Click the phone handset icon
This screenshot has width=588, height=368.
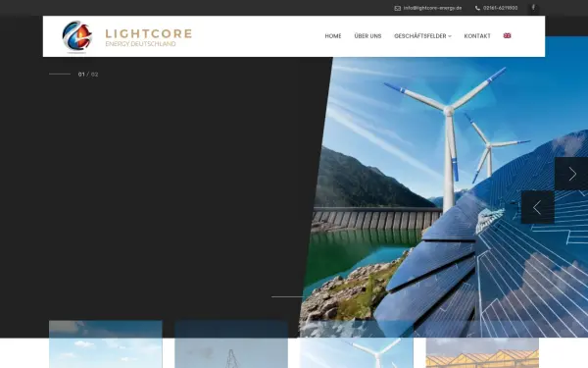[x=477, y=8]
